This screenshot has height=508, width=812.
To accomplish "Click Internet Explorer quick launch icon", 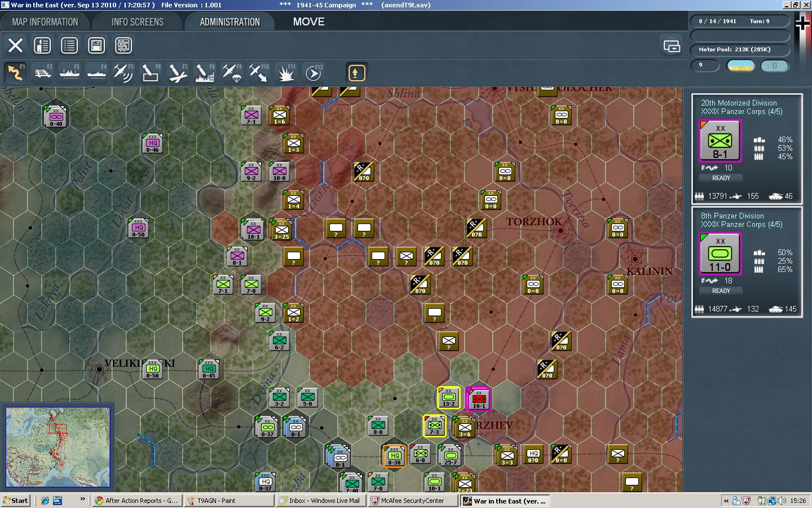I will 45,501.
